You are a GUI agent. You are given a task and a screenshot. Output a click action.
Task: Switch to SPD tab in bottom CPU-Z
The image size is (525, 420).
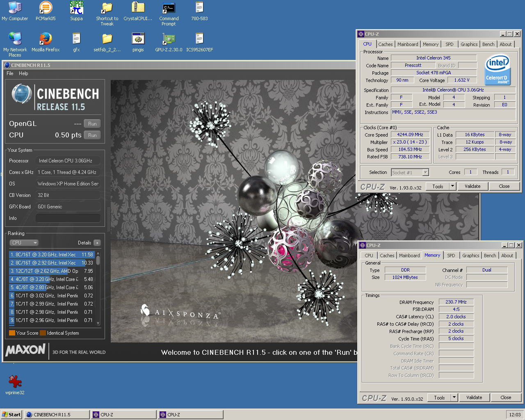click(451, 256)
